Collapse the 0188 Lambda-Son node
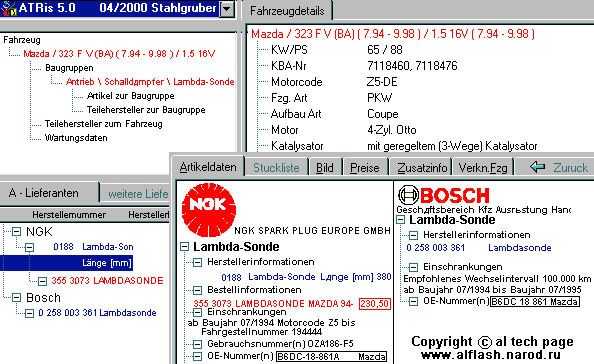The width and height of the screenshot is (594, 364). [x=29, y=247]
